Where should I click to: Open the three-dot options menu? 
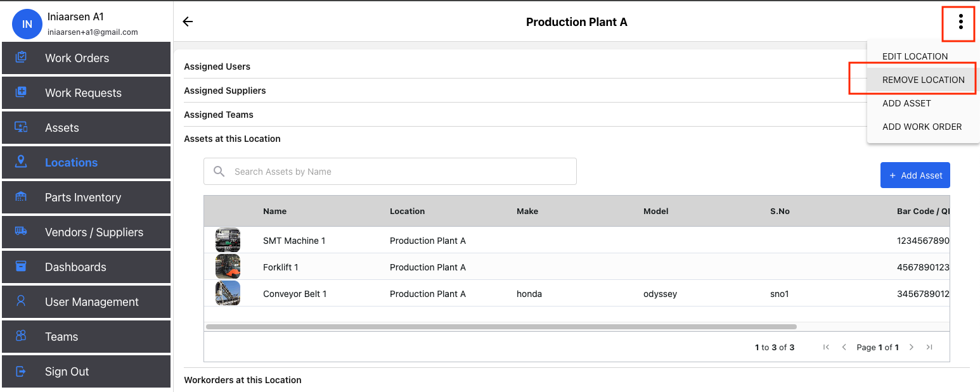click(x=960, y=22)
